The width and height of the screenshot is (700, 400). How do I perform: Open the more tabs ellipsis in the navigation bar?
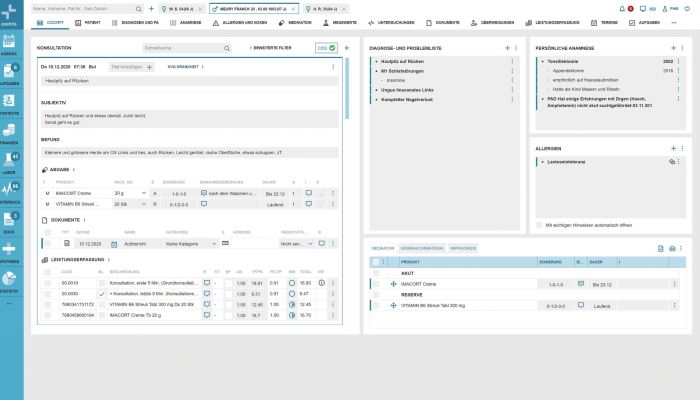coord(674,22)
